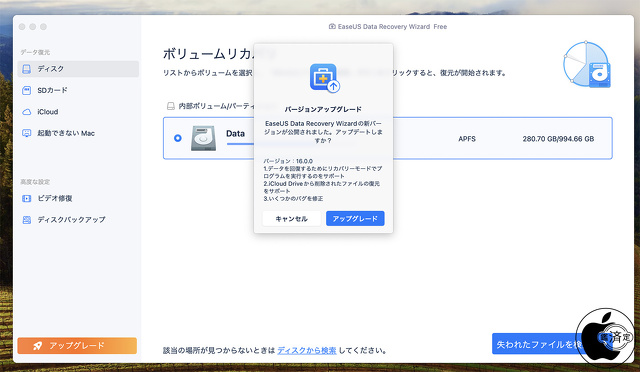The image size is (640, 372).
Task: Click the Data hard drive icon
Action: (203, 138)
